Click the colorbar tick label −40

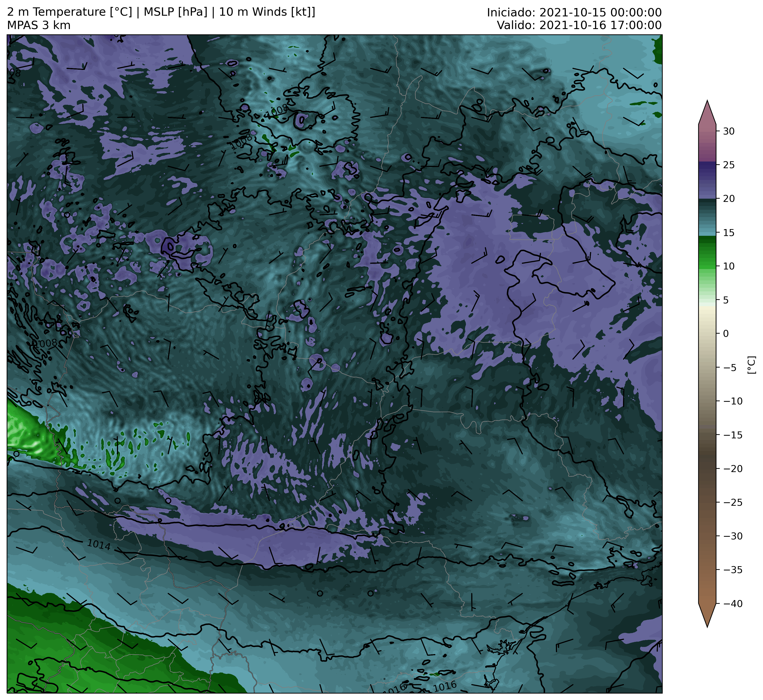(x=733, y=603)
